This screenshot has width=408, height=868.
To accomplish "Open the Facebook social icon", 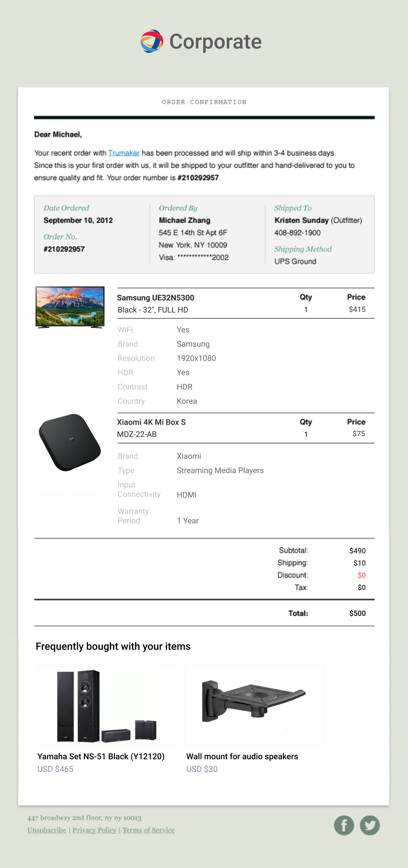I will 344,825.
